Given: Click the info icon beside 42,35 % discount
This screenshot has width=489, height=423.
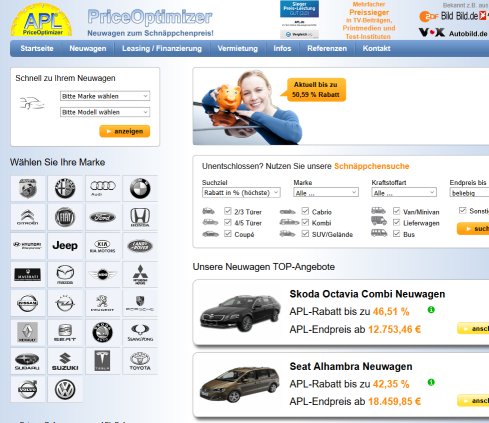Looking at the screenshot, I should pos(431,382).
